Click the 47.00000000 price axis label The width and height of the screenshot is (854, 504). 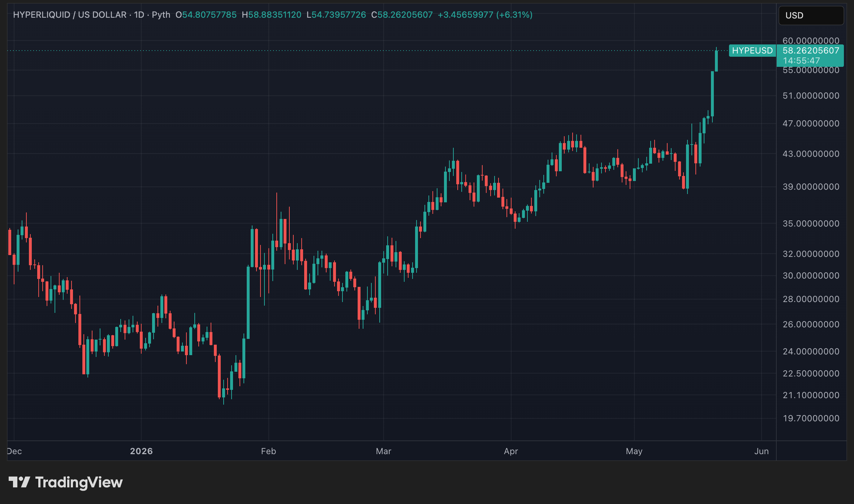(811, 124)
